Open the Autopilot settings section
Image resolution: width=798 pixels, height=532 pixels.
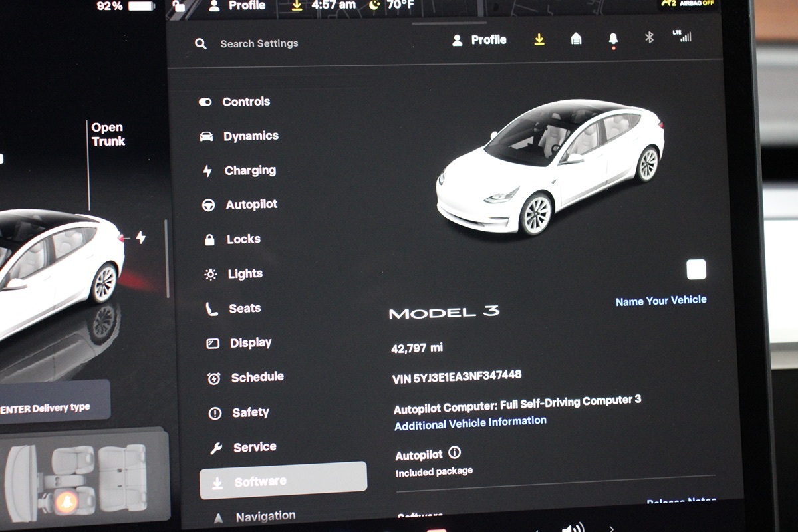(251, 205)
